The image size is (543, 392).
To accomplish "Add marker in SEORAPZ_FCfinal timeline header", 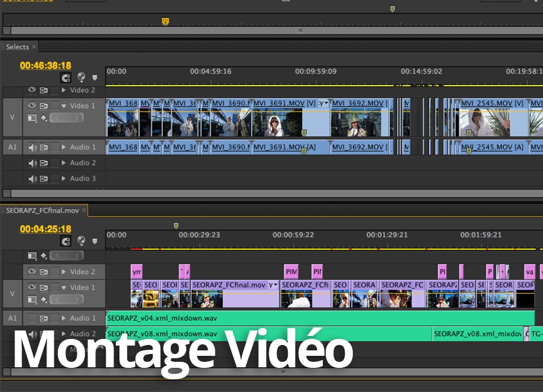I will pos(95,241).
